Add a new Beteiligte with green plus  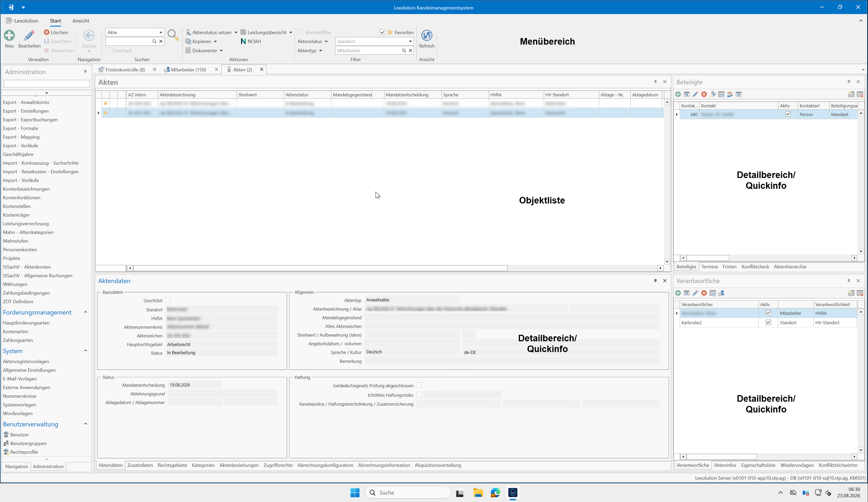click(678, 94)
